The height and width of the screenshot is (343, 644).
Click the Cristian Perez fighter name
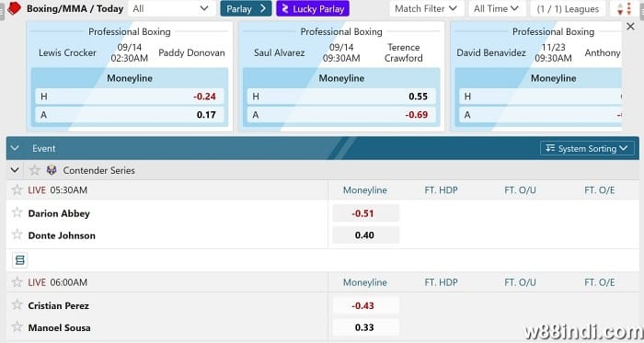click(x=58, y=305)
